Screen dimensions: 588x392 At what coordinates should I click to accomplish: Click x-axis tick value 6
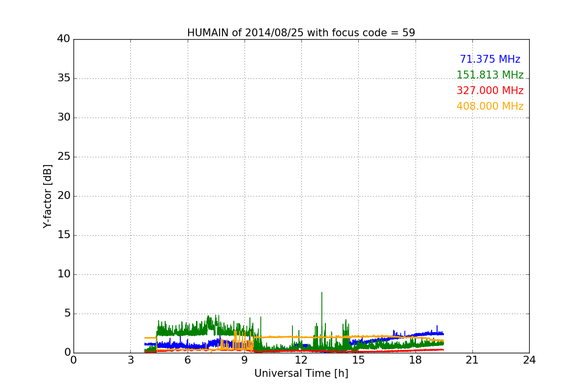point(187,360)
